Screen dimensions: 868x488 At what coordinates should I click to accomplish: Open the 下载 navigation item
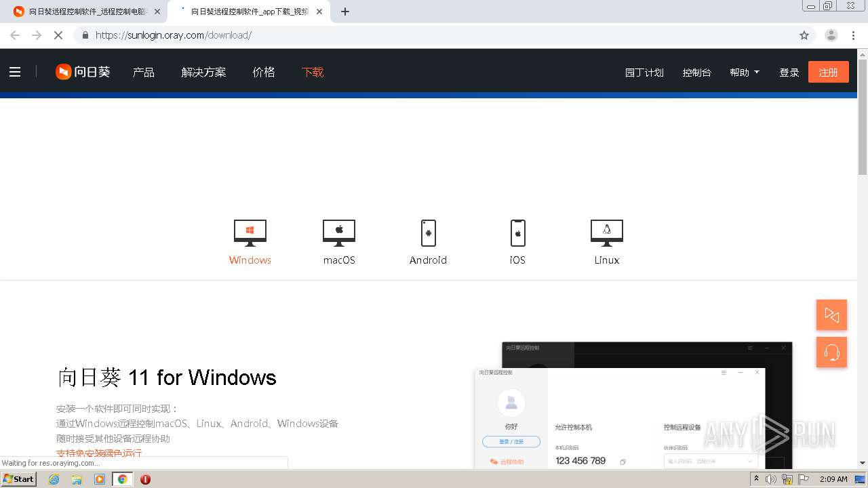point(313,72)
